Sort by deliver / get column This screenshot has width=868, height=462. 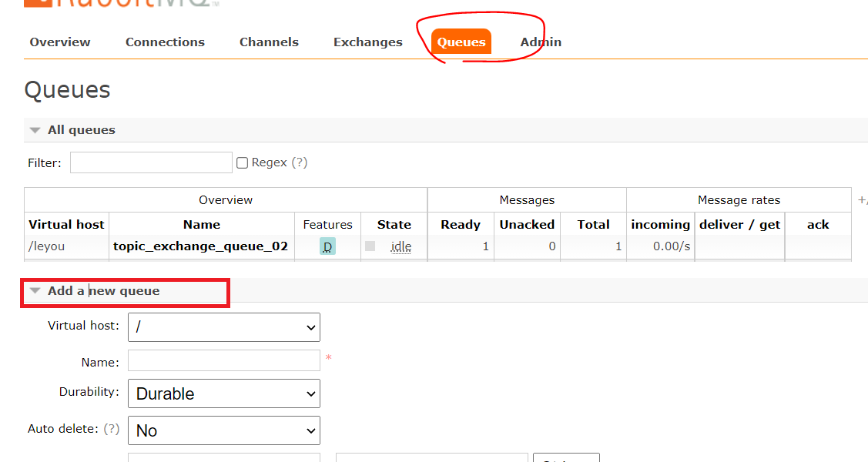tap(739, 225)
